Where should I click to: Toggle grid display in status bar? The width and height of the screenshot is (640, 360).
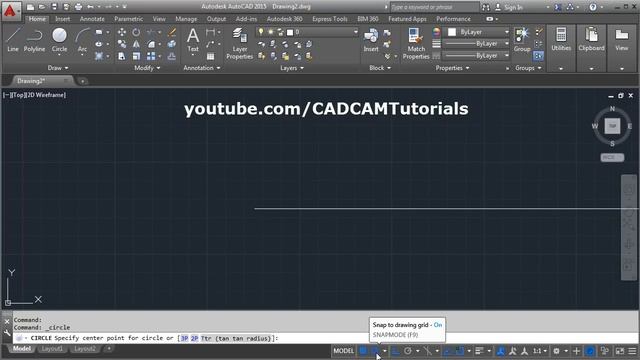(x=363, y=351)
